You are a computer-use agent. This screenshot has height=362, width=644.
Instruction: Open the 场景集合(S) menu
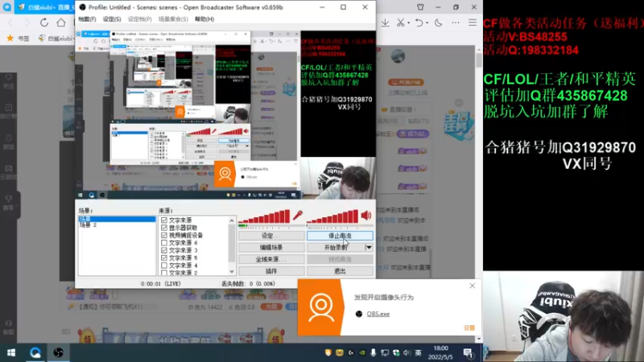(x=173, y=19)
